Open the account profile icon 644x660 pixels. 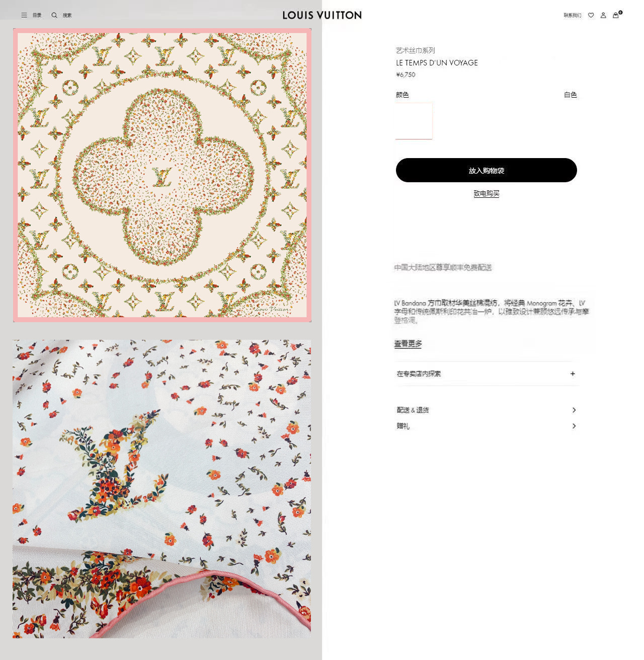(603, 15)
